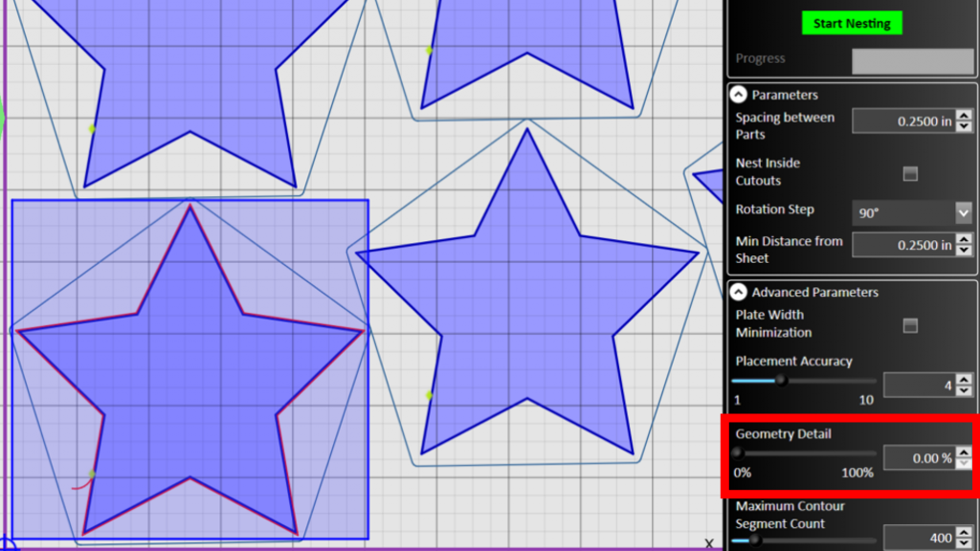Toggle Plate Width Minimization checkbox

[910, 325]
